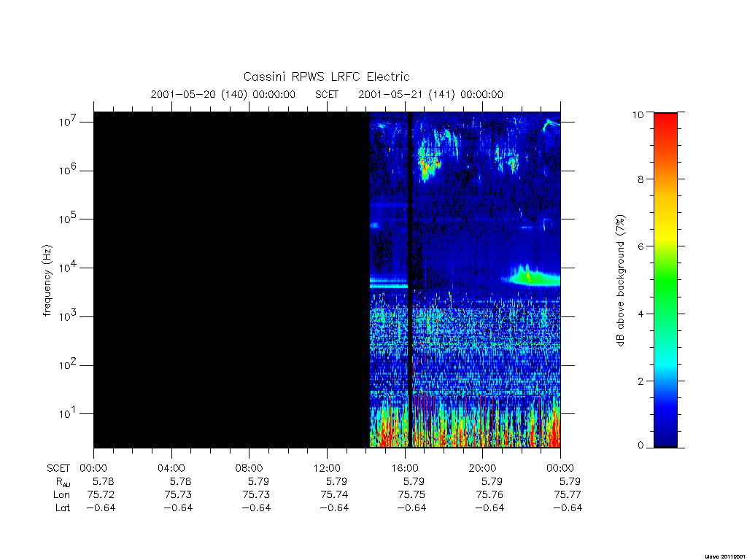Screen dimensions: 747x560
Task: Click the longitude value '75.72'
Action: 101,495
